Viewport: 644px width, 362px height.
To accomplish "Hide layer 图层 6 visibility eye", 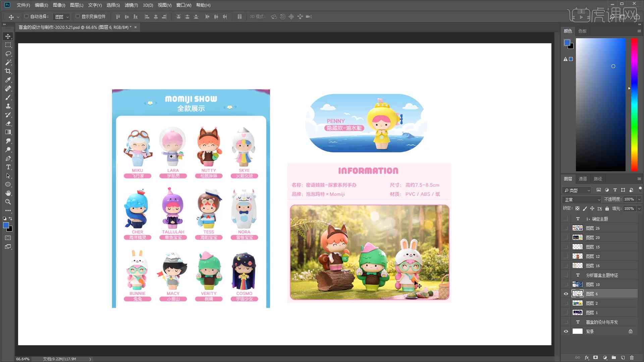I will [x=566, y=294].
